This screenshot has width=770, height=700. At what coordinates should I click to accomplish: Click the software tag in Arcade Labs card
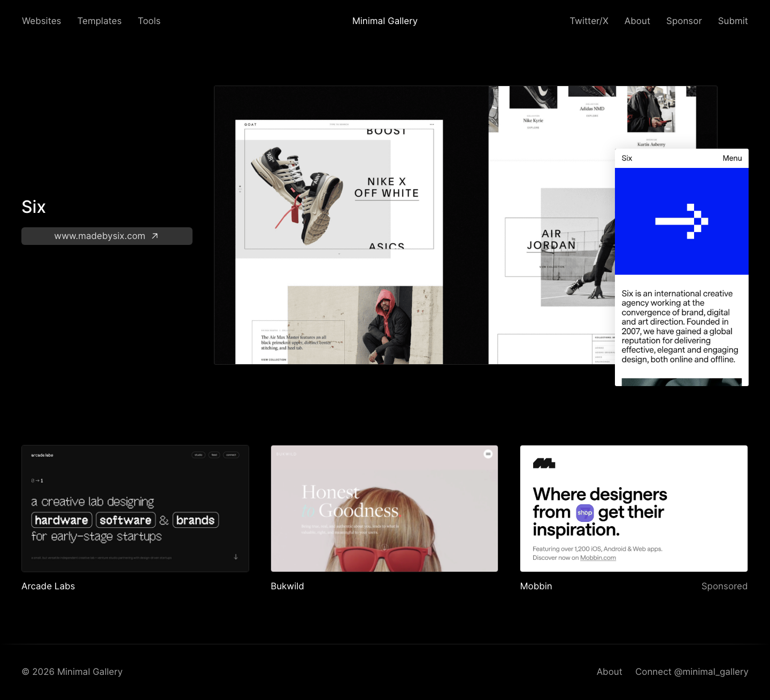tap(126, 520)
